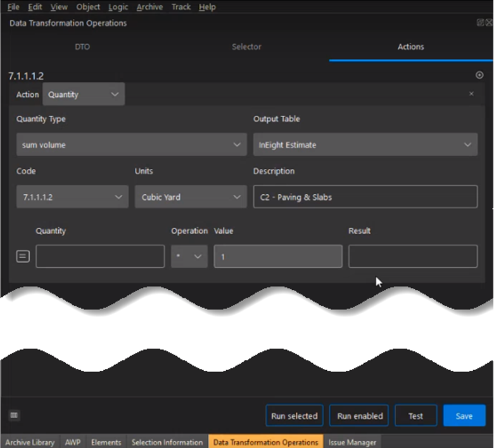Viewport: 494px width, 448px height.
Task: Open the Operation dropdown showing asterisk
Action: pyautogui.click(x=189, y=256)
